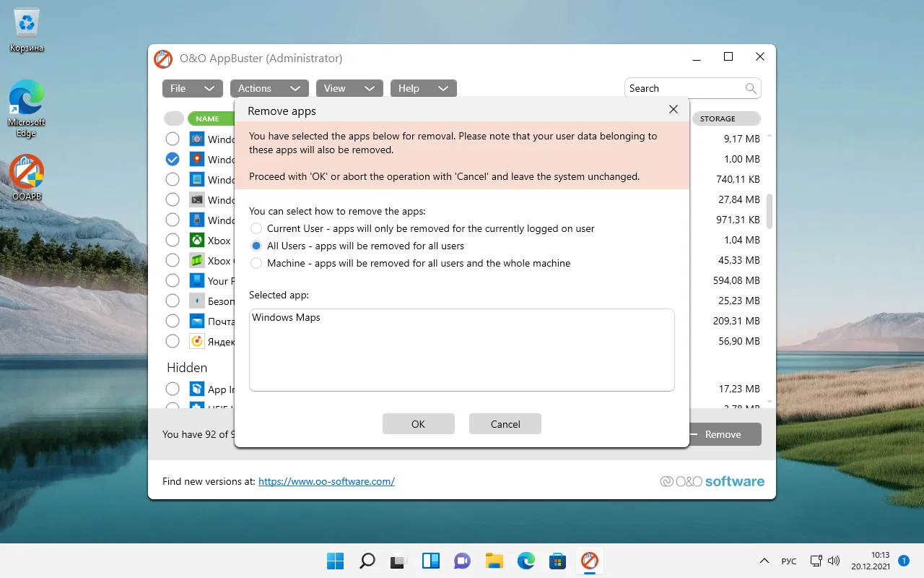Select the OOAPB desktop shortcut
This screenshot has width=924, height=578.
point(27,178)
